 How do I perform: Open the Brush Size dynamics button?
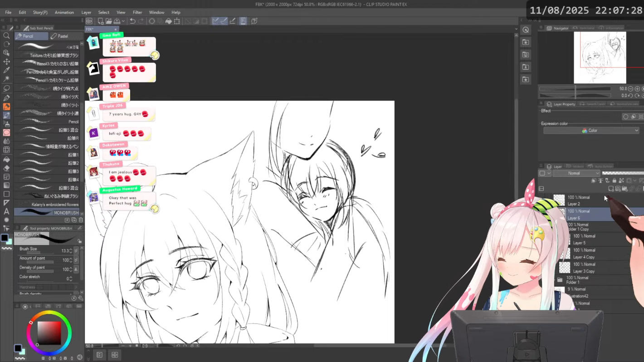coord(76,251)
